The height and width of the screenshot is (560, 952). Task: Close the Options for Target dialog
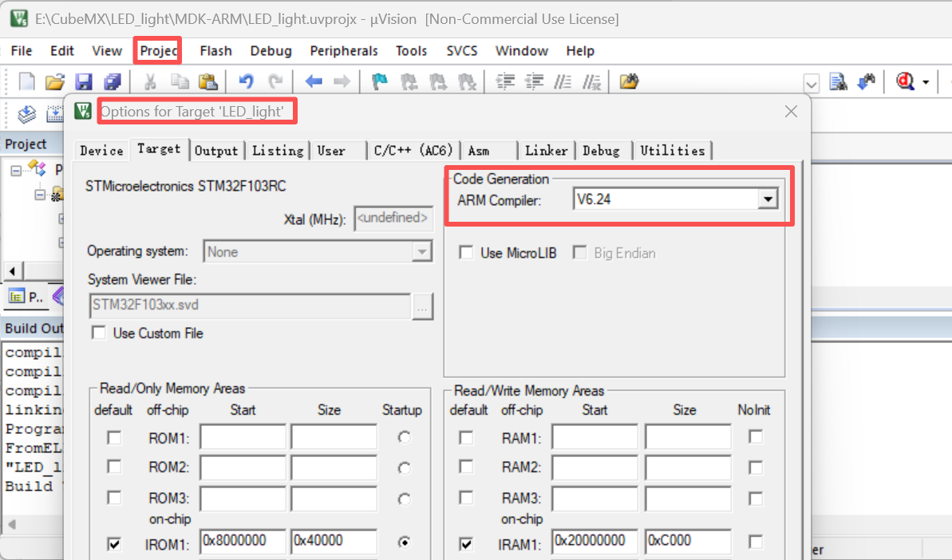point(791,112)
